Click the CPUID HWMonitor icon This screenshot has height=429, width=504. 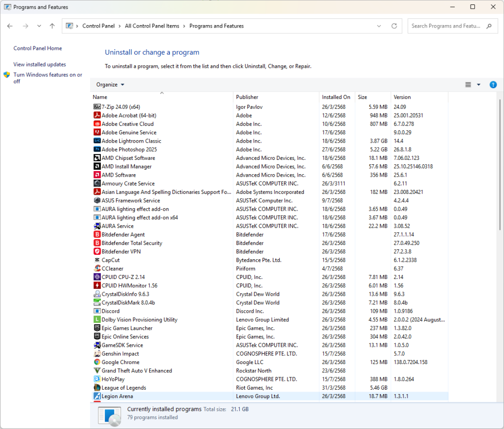pyautogui.click(x=97, y=286)
